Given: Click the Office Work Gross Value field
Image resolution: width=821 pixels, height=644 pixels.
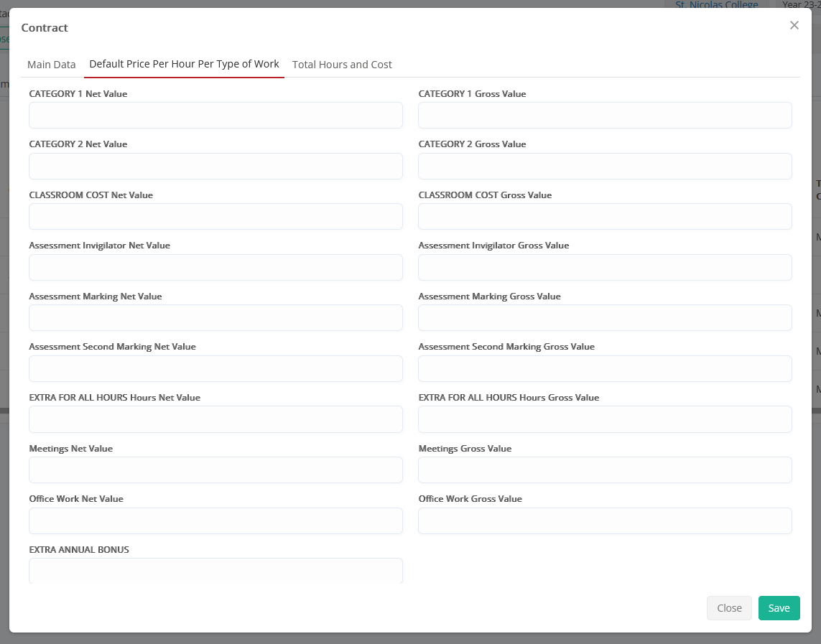Looking at the screenshot, I should point(605,521).
